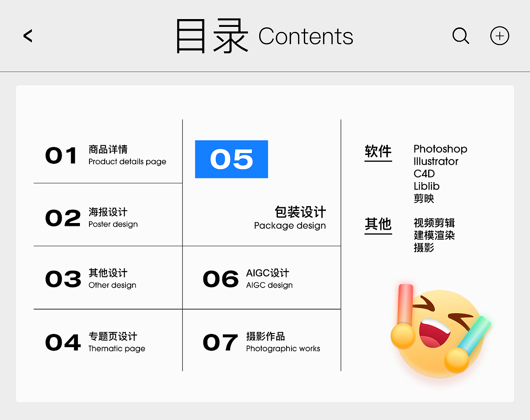Click the C4D software entry

[424, 174]
